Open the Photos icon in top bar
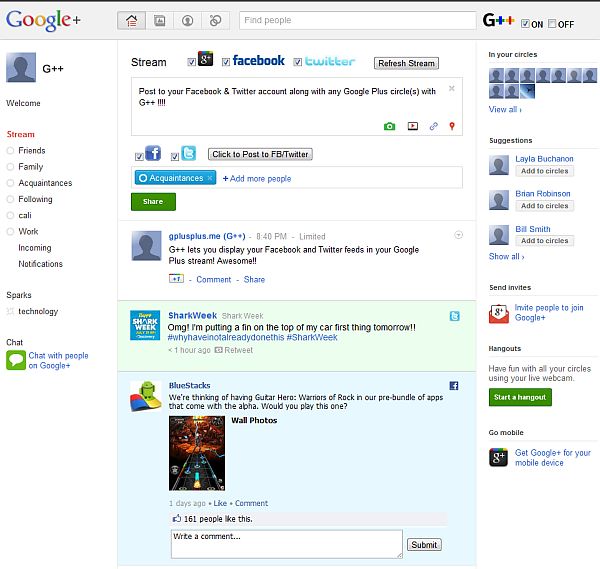 160,21
